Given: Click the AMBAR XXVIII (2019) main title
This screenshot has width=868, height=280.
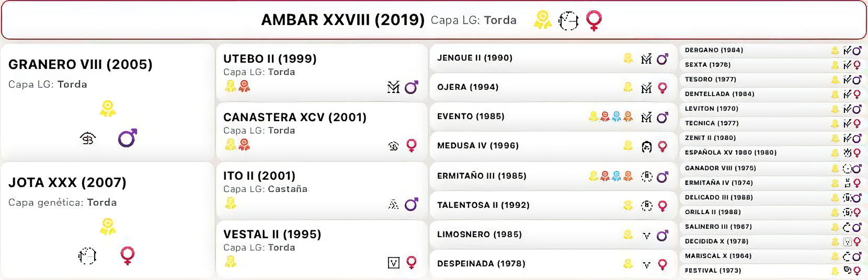Looking at the screenshot, I should tap(342, 20).
